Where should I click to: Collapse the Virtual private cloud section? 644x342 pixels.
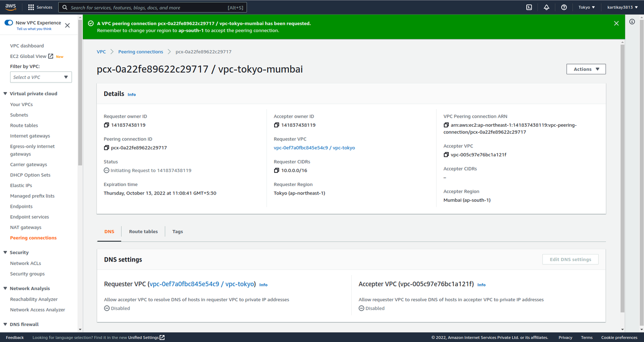click(x=6, y=94)
